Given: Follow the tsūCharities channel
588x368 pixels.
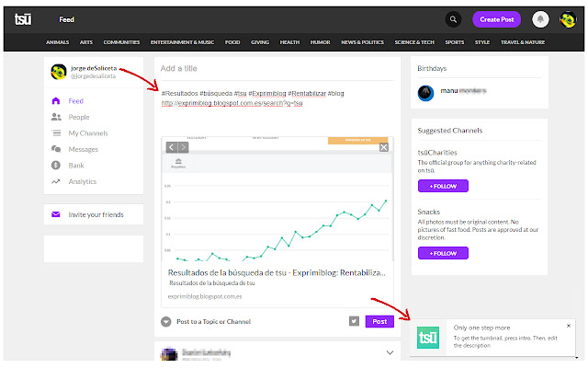Looking at the screenshot, I should pyautogui.click(x=443, y=186).
